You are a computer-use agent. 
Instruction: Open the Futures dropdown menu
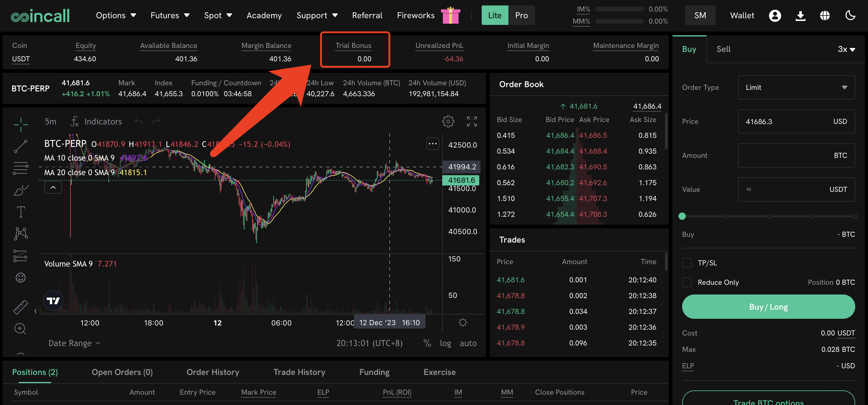170,15
